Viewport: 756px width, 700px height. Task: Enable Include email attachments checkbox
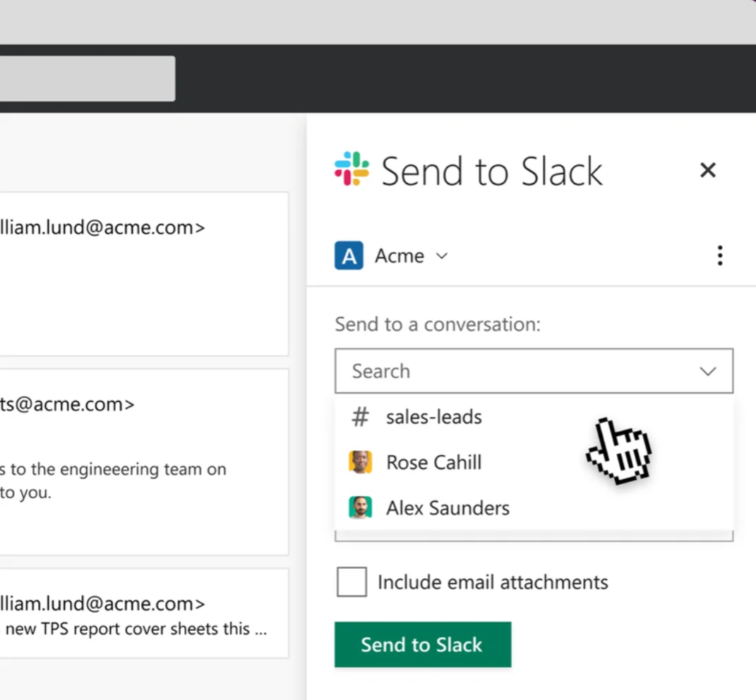coord(352,583)
